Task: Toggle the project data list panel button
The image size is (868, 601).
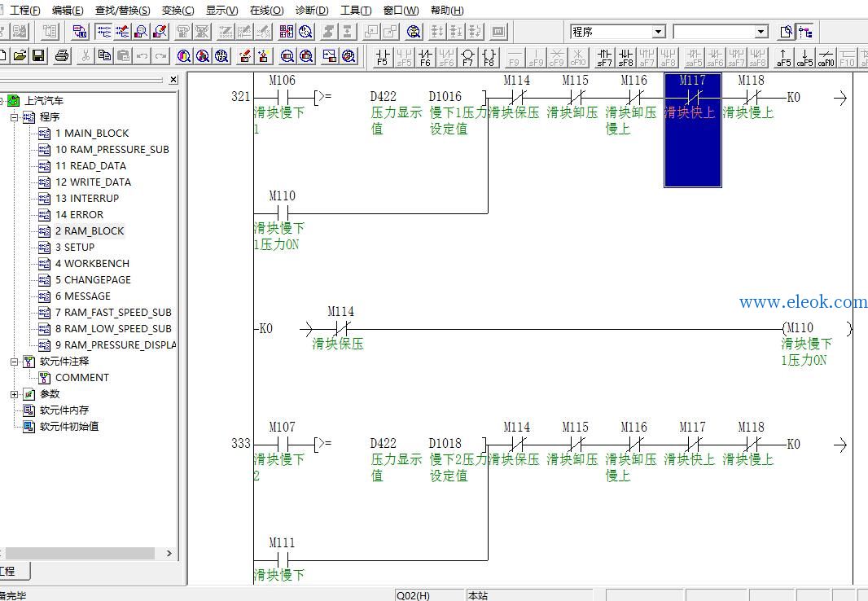Action: (804, 32)
